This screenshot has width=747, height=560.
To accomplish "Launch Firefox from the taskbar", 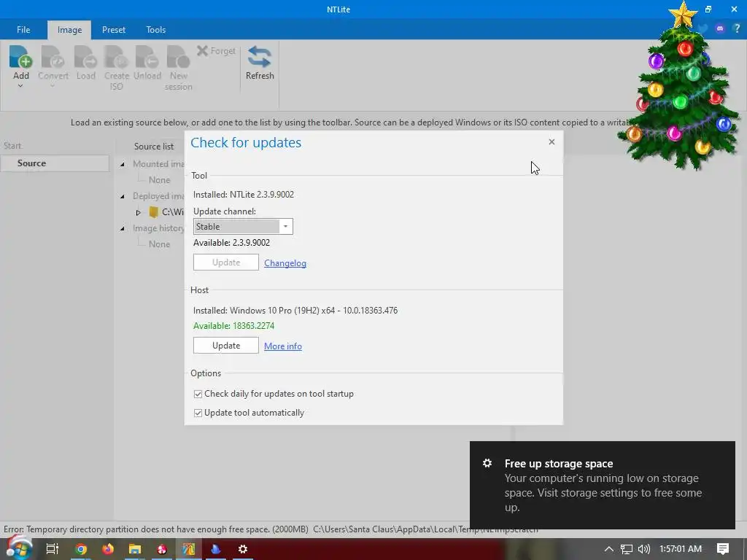I will click(108, 549).
